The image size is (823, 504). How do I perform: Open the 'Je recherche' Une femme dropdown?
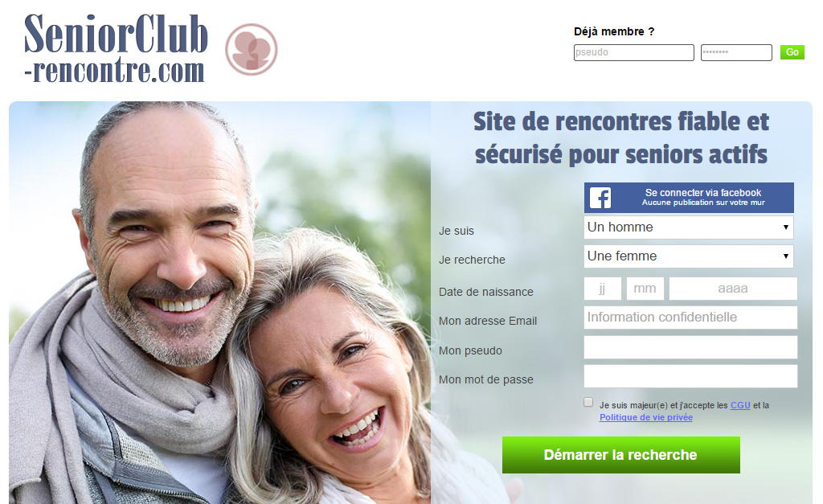point(689,256)
